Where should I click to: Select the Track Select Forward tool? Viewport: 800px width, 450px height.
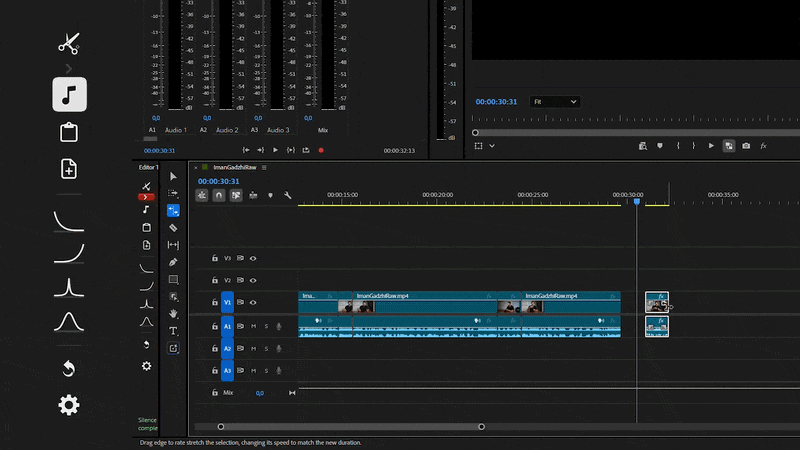[173, 193]
